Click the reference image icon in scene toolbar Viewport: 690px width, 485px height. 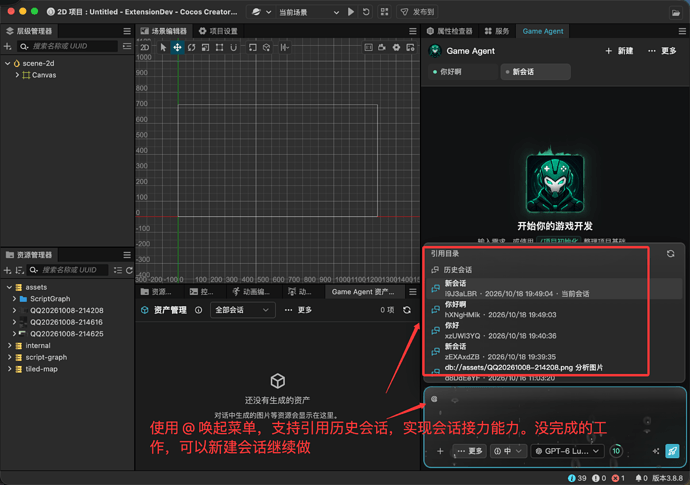pyautogui.click(x=411, y=48)
